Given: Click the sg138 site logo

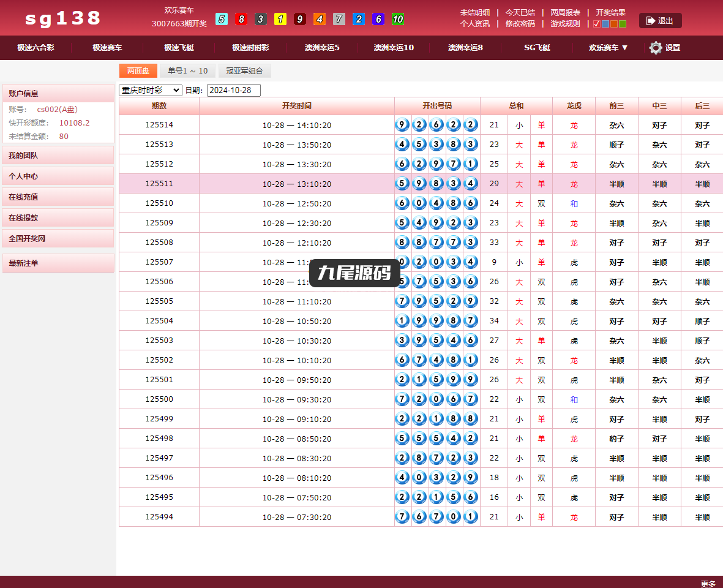Looking at the screenshot, I should click(62, 18).
